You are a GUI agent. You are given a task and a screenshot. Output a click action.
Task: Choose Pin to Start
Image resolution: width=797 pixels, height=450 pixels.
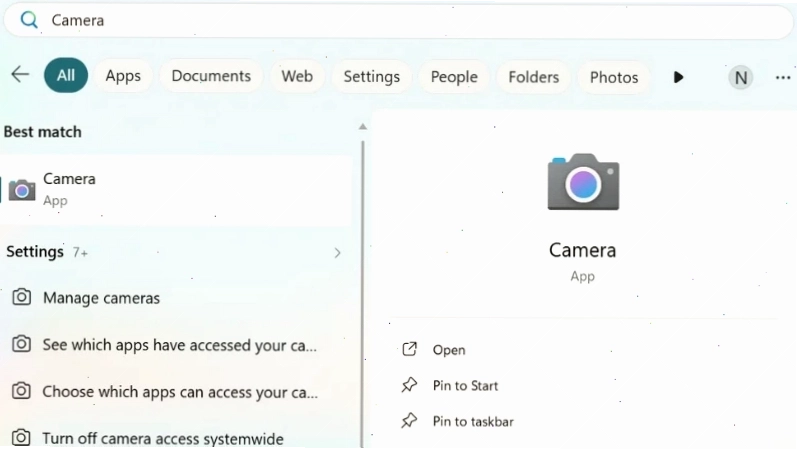pyautogui.click(x=465, y=386)
